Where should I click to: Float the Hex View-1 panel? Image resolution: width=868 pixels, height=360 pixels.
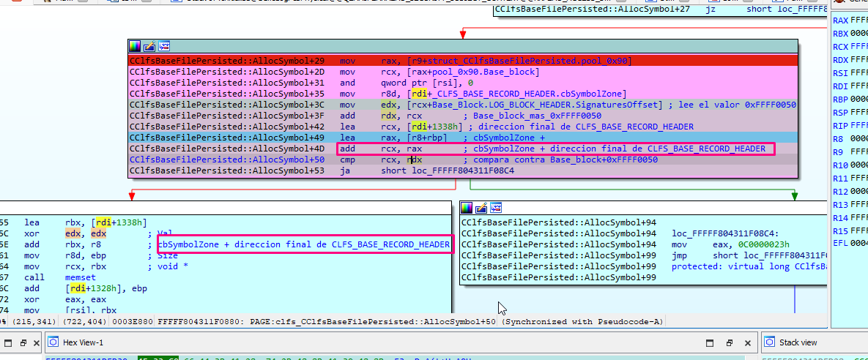(x=730, y=343)
